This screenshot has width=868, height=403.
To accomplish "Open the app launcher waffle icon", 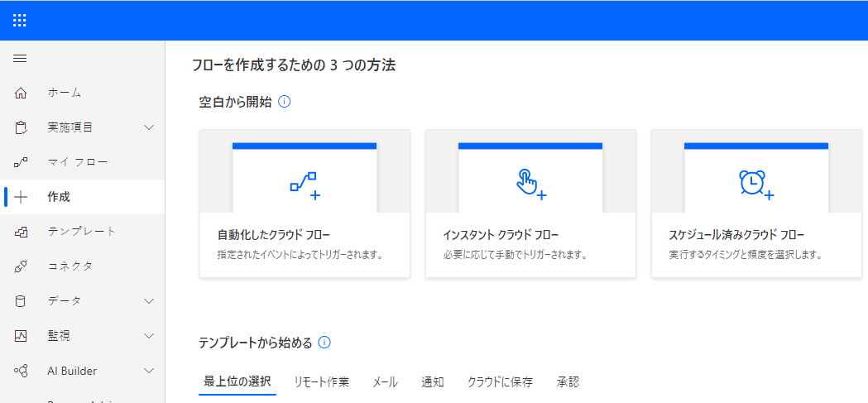I will (x=20, y=21).
